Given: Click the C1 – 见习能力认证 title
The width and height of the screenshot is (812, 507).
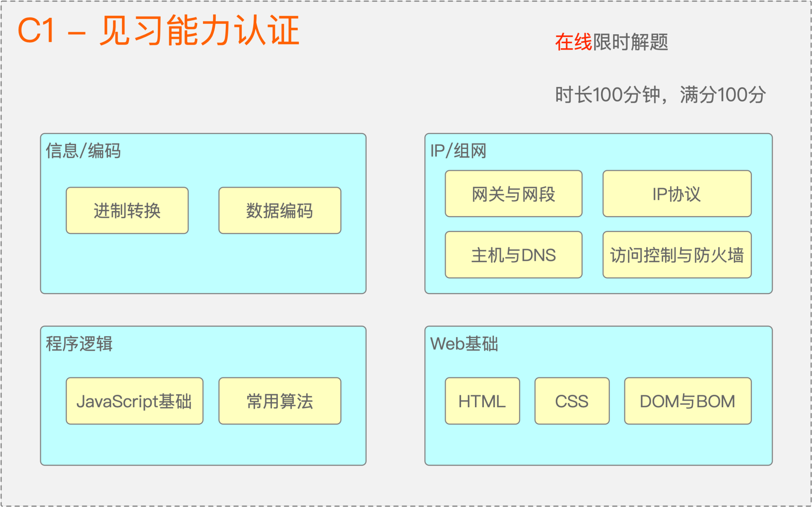Looking at the screenshot, I should pyautogui.click(x=159, y=30).
